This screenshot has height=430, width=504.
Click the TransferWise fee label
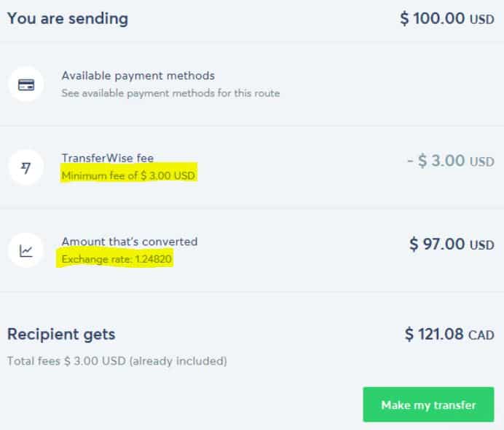click(x=108, y=158)
